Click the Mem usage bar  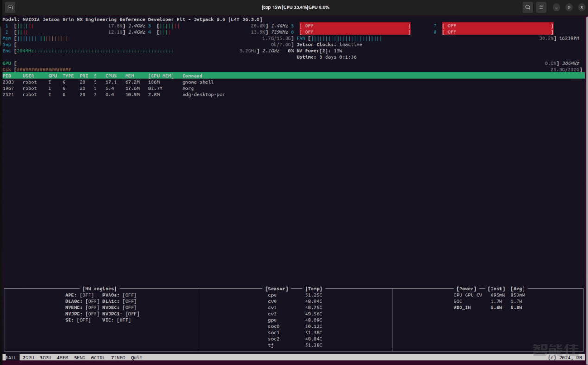(154, 38)
